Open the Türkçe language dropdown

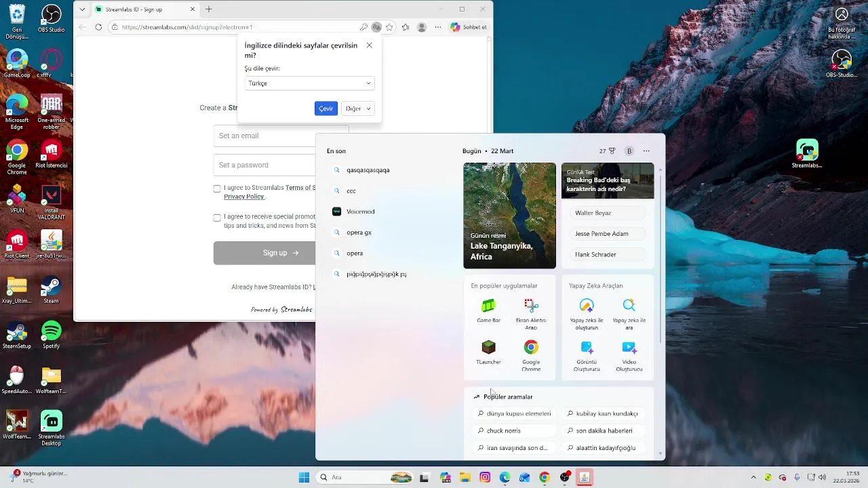click(x=309, y=83)
